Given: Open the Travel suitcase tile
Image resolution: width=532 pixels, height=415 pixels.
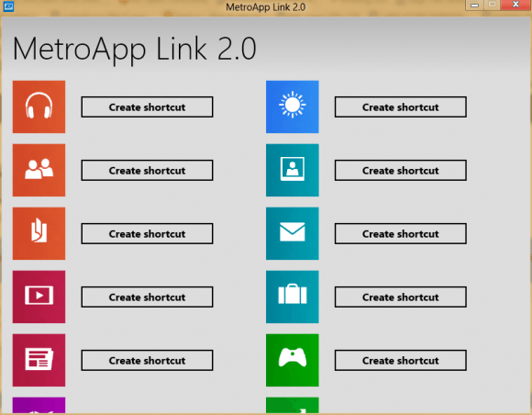Looking at the screenshot, I should [292, 297].
